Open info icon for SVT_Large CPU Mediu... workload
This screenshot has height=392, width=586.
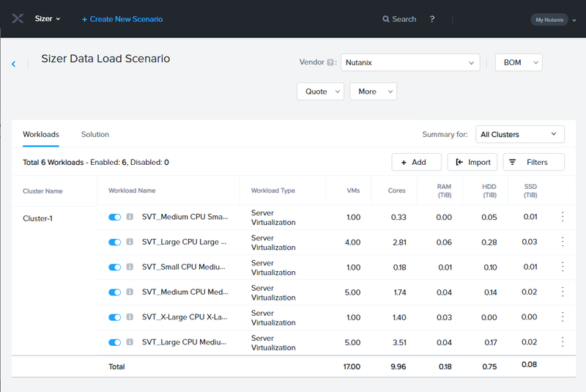[x=130, y=342]
